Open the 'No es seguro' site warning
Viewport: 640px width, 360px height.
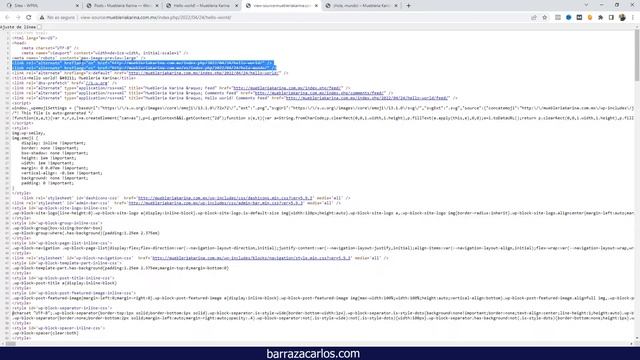[58, 18]
